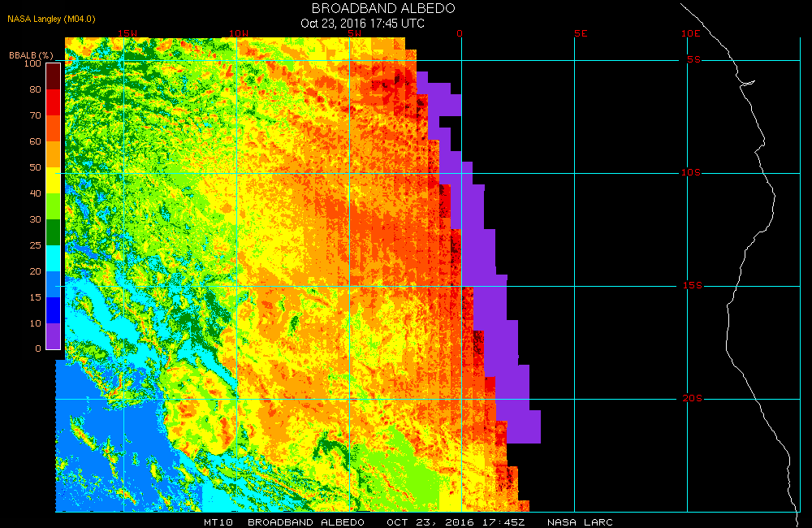Click the 10S latitude label
Image resolution: width=812 pixels, height=528 pixels.
tap(692, 172)
